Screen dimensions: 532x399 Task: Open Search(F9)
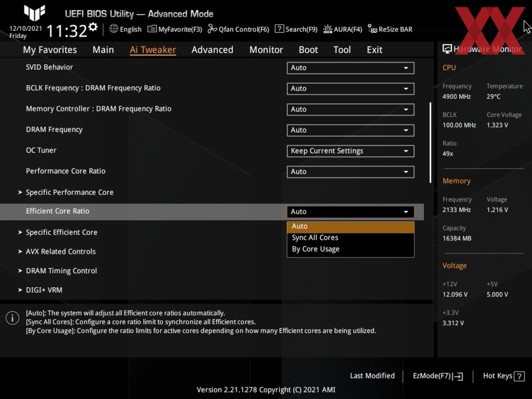(296, 29)
